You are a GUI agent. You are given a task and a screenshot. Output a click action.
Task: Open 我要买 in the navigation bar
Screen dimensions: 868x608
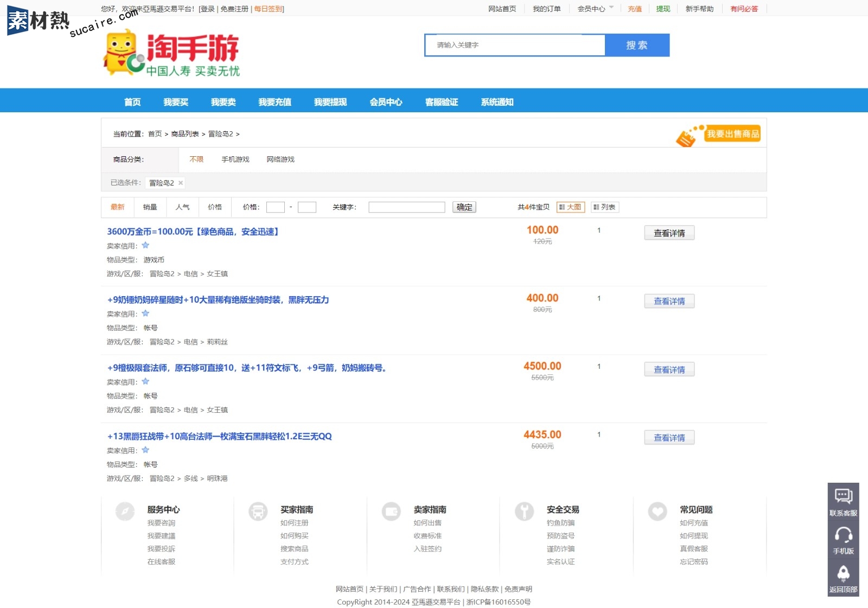pos(176,102)
